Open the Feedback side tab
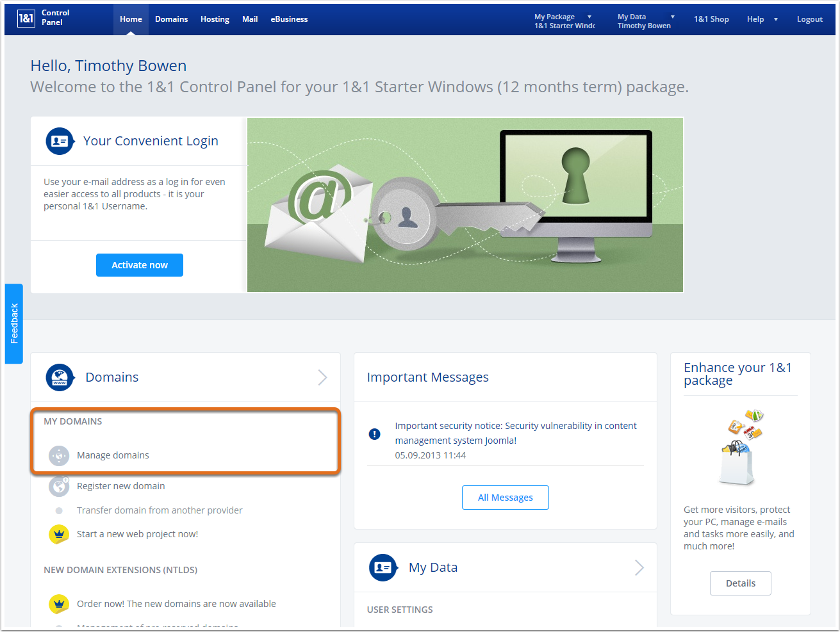Image resolution: width=840 pixels, height=632 pixels. (14, 323)
